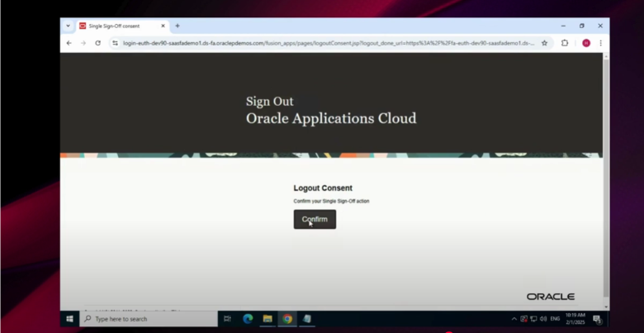Show hidden system tray icons
The width and height of the screenshot is (644, 333).
click(514, 318)
